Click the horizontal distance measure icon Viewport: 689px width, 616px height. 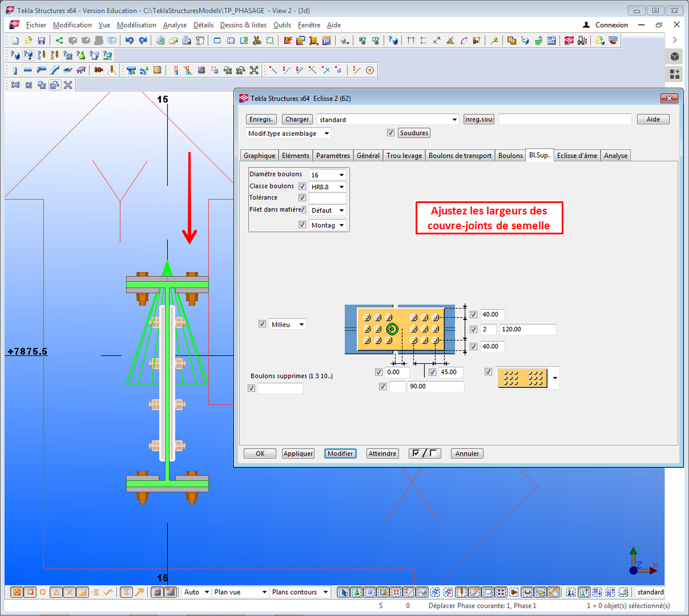click(411, 41)
